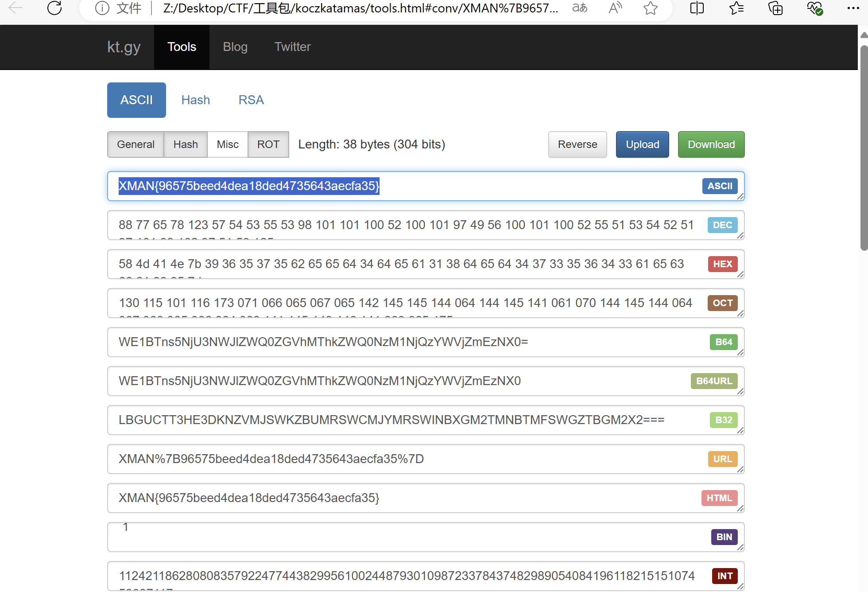
Task: Click the B64URL format badge
Action: pos(713,381)
